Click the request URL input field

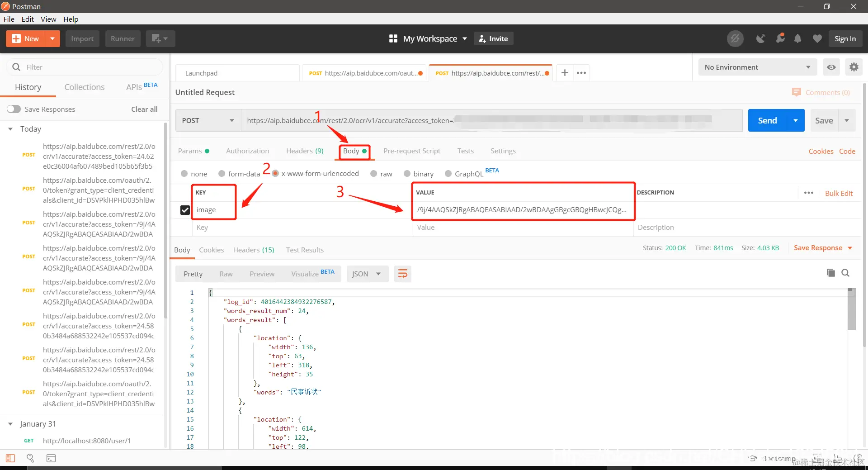(x=492, y=121)
